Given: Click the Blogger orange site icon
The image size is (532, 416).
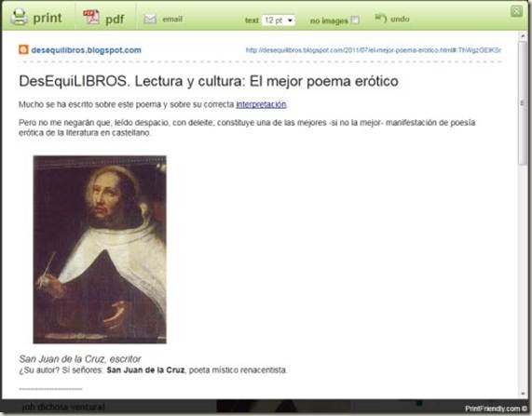Looking at the screenshot, I should tap(23, 50).
